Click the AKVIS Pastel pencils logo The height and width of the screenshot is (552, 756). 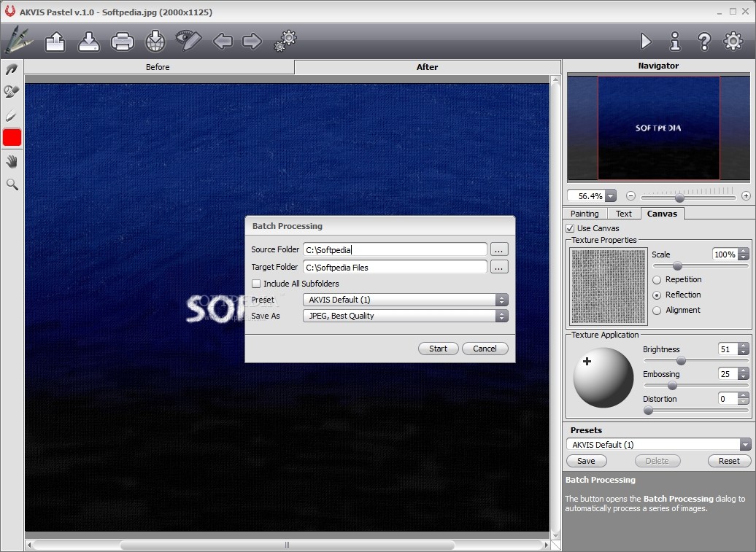tap(18, 40)
